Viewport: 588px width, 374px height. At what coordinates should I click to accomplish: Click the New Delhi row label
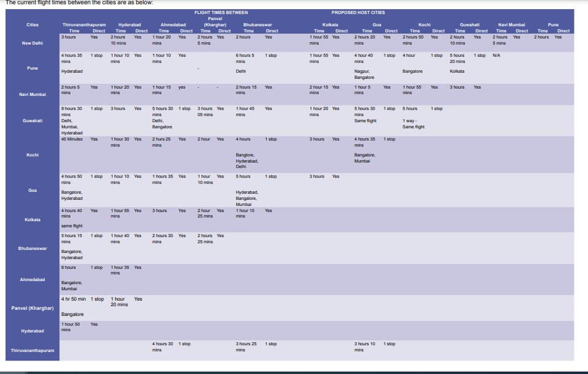tap(32, 43)
